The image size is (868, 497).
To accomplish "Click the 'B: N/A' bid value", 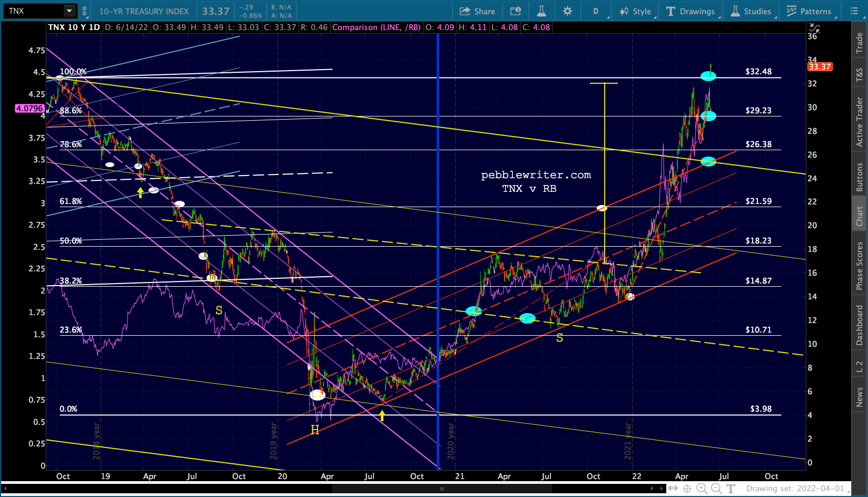I will 281,7.
